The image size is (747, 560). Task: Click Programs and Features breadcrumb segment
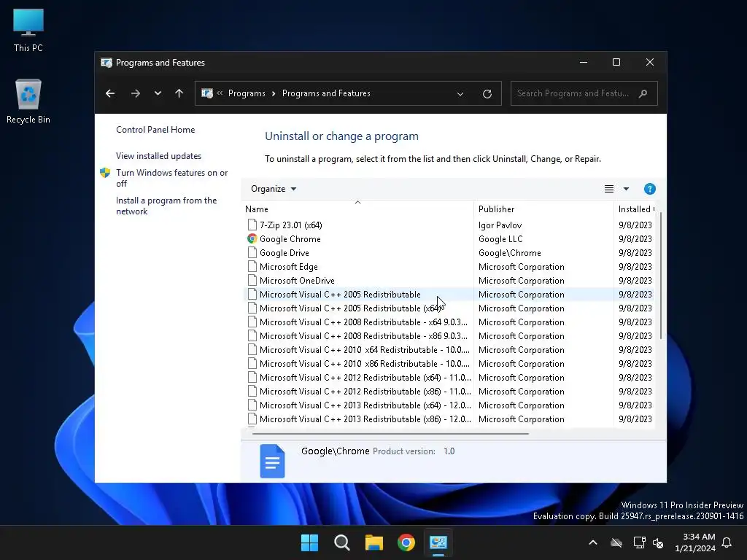pos(326,93)
